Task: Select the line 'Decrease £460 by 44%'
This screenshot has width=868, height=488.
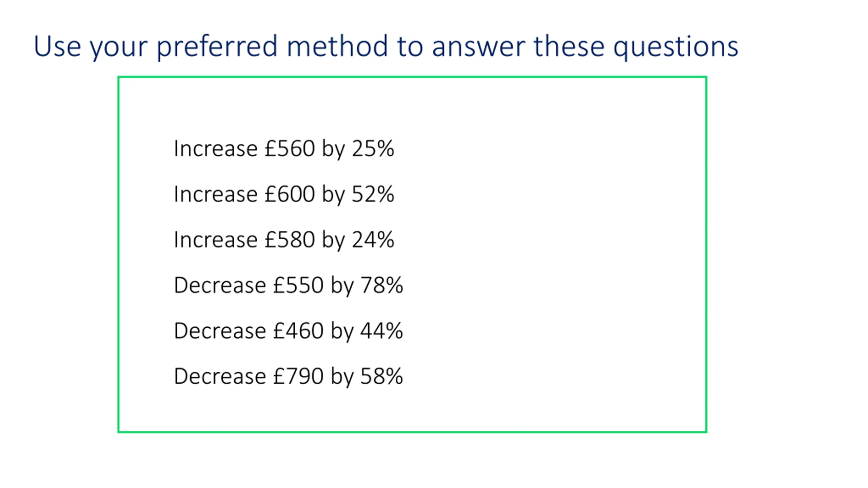Action: 289,331
